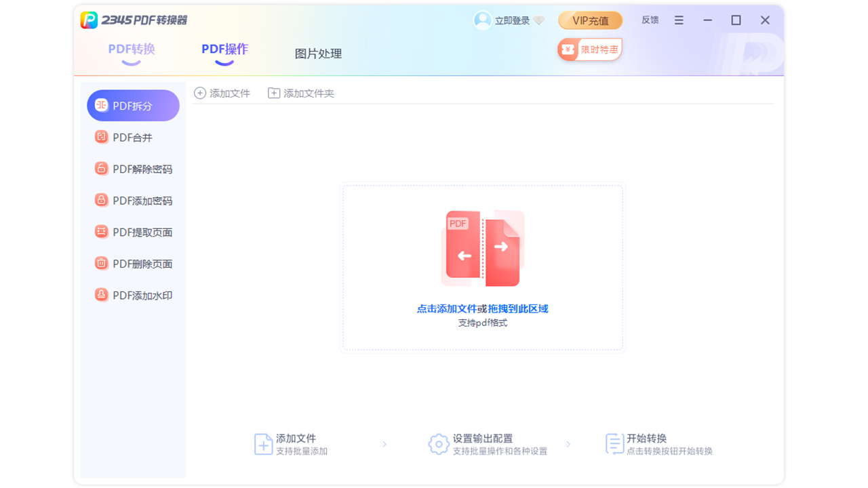This screenshot has width=868, height=488.
Task: Open the 限时特惠 promotion badge
Action: point(589,49)
